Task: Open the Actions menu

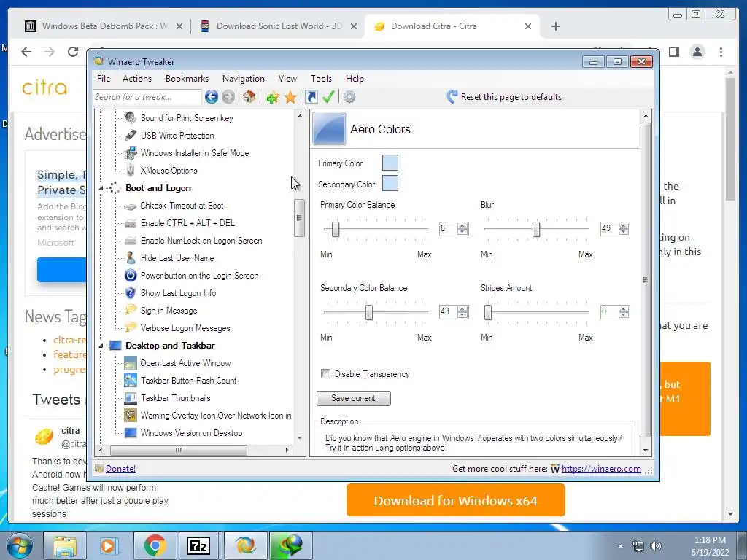Action: (x=136, y=79)
